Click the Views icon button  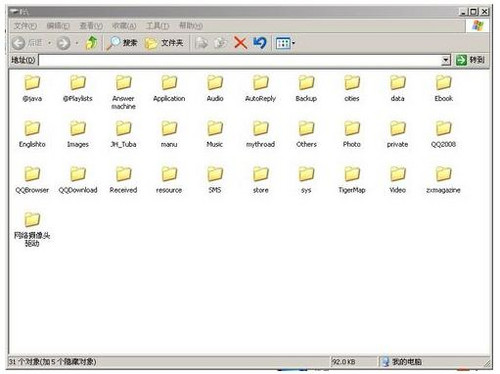[283, 43]
